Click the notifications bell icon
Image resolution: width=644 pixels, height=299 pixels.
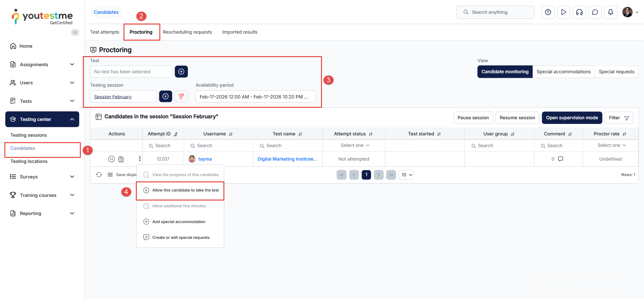coord(610,12)
